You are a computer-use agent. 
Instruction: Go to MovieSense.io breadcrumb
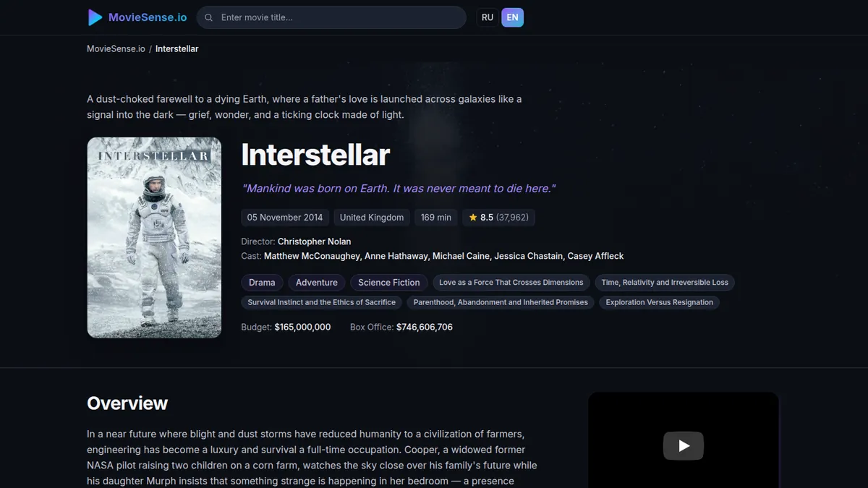click(x=116, y=49)
